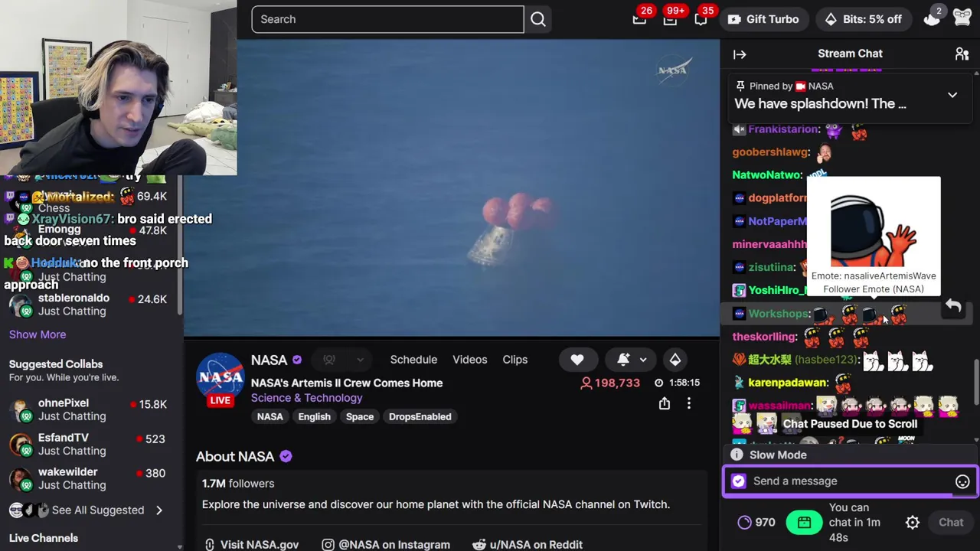
Task: Expand the pinned NASA message
Action: click(952, 95)
